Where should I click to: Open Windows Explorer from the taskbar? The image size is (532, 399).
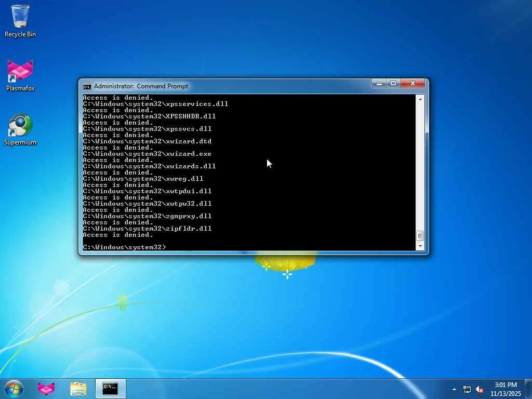(x=78, y=389)
